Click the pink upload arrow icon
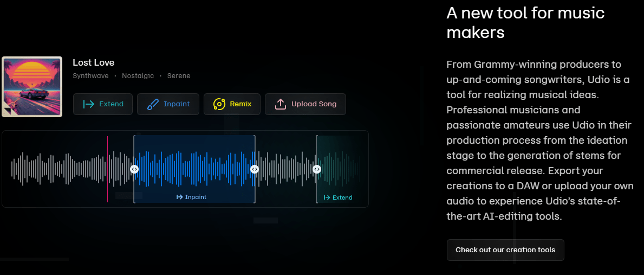Screen dimensions: 644x275 click(281, 104)
